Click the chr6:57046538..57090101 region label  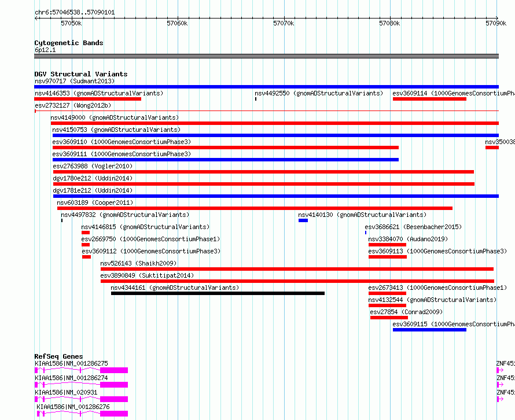point(75,13)
